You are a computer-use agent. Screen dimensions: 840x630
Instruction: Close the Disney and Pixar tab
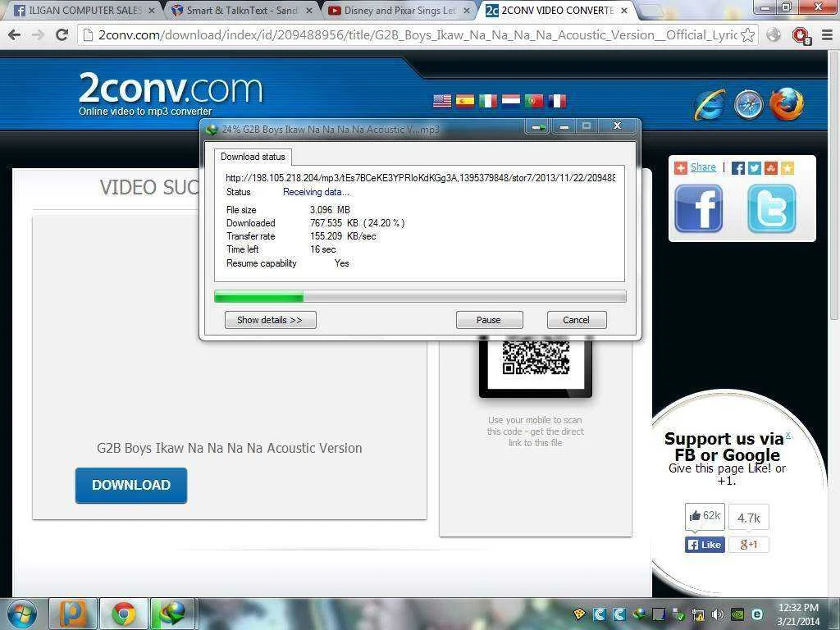(x=467, y=10)
